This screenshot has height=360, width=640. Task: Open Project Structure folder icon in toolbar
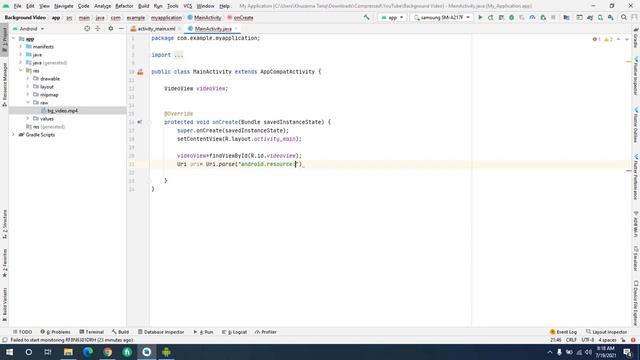pyautogui.click(x=566, y=18)
